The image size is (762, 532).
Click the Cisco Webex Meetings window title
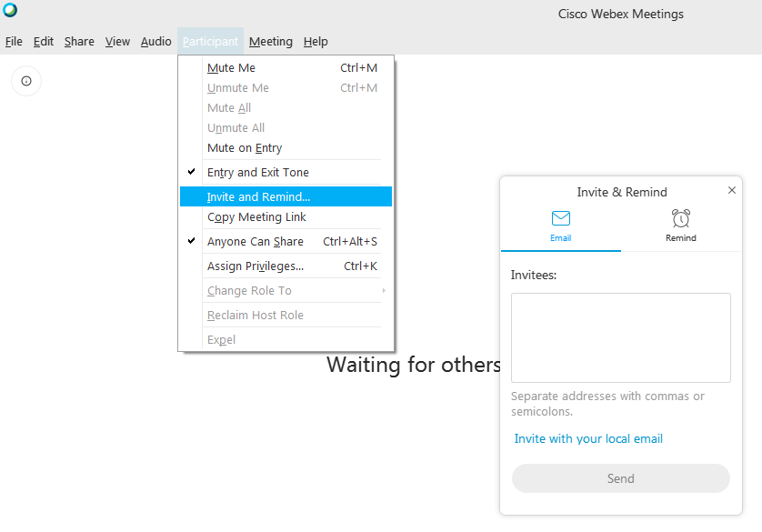(x=620, y=14)
